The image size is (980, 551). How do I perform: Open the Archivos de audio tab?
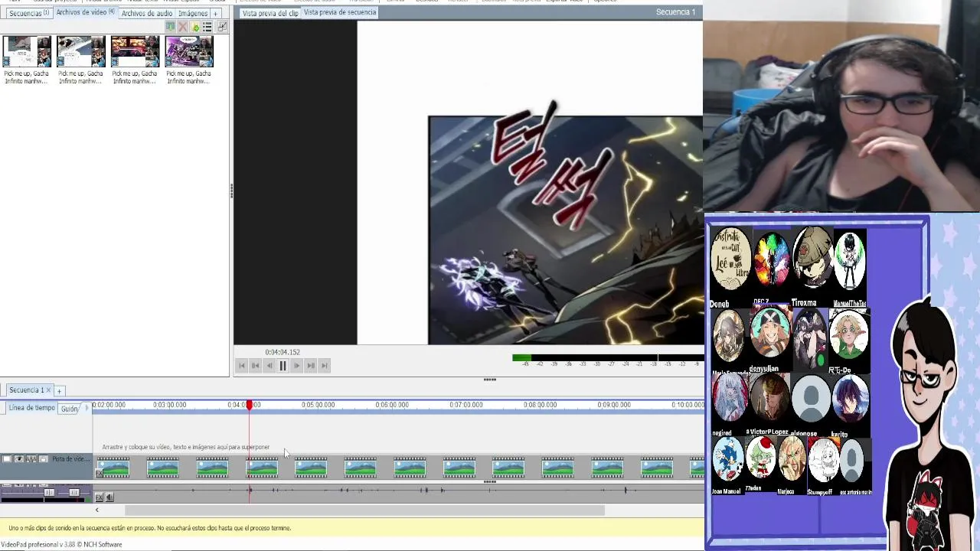146,13
